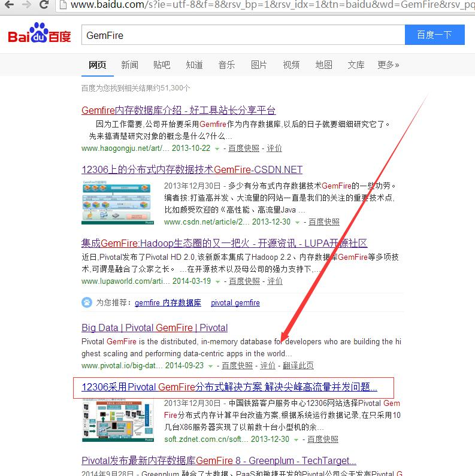Image resolution: width=475 pixels, height=476 pixels.
Task: Switch to the 视频 tab
Action: (291, 65)
